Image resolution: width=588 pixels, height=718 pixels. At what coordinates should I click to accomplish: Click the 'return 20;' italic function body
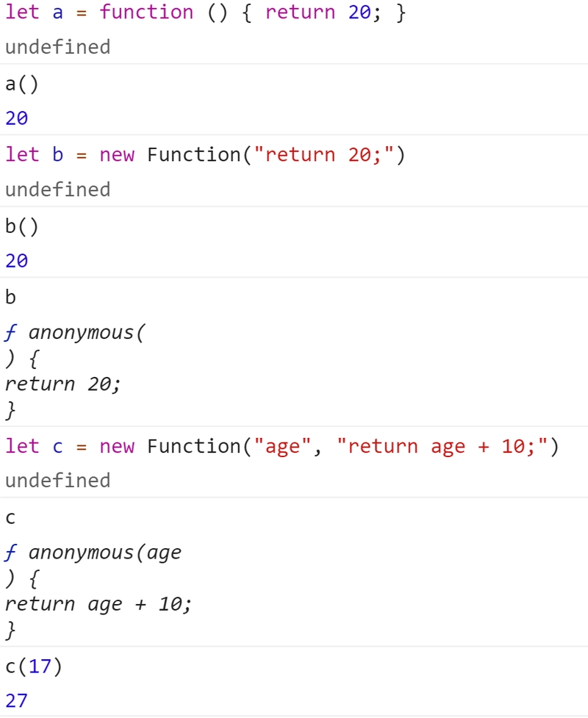point(62,384)
